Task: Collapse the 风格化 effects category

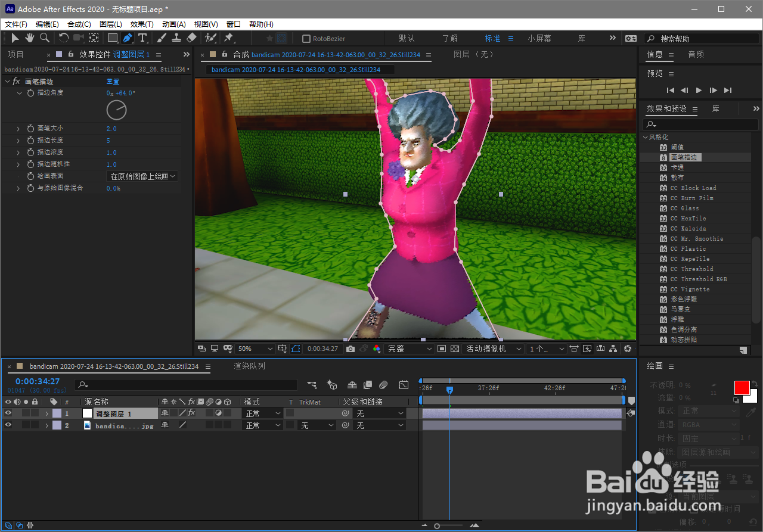Action: (x=645, y=137)
